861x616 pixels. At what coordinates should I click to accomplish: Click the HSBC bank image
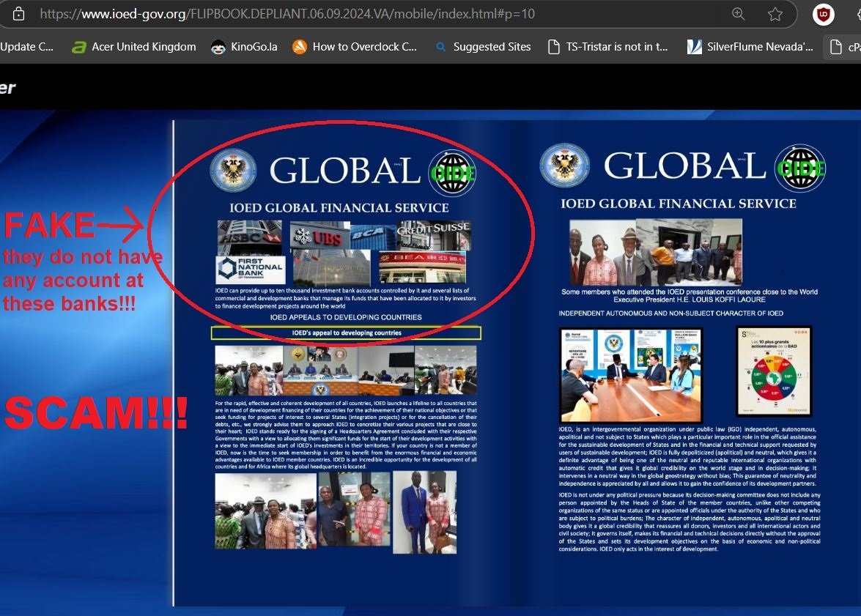click(249, 237)
